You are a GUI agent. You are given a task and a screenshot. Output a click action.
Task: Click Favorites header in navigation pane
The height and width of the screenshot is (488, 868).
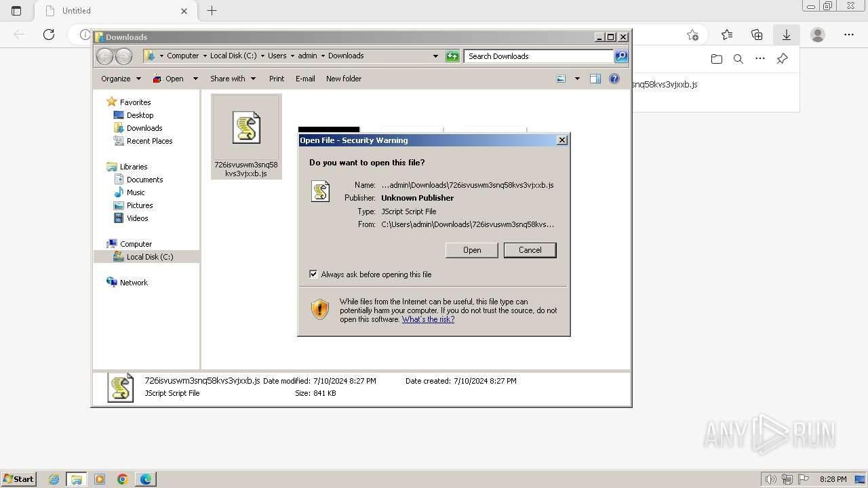pyautogui.click(x=135, y=102)
